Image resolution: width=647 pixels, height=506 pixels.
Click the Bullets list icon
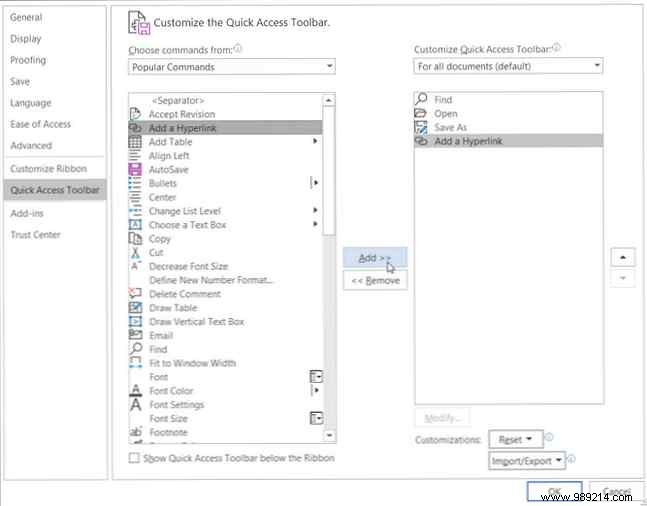(x=135, y=183)
